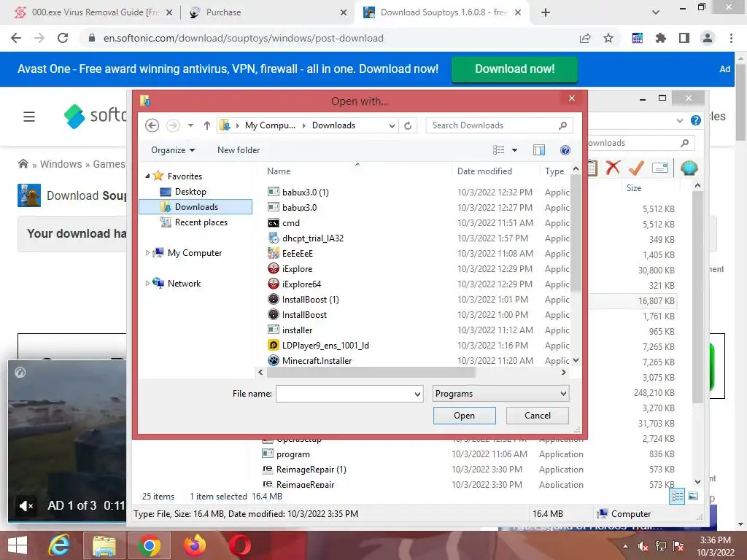Click horizontal scrollbar in file list
Image resolution: width=747 pixels, height=560 pixels.
[371, 373]
